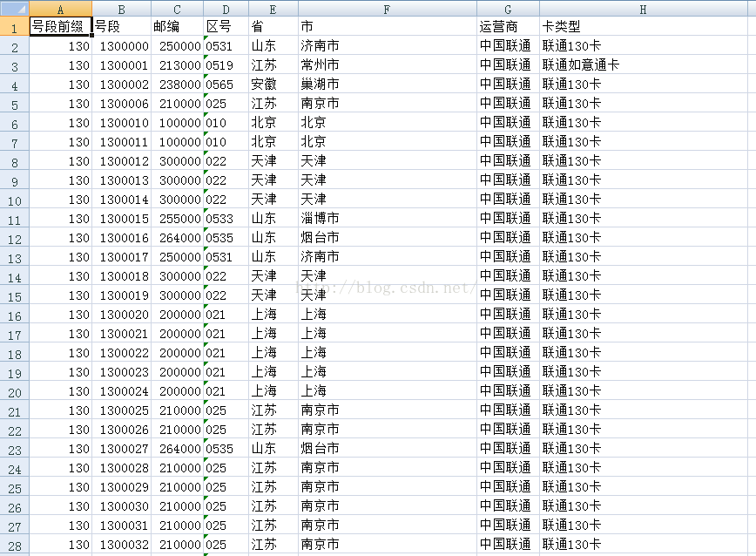
Task: Click the 号段 header cell in column B
Action: pos(122,26)
